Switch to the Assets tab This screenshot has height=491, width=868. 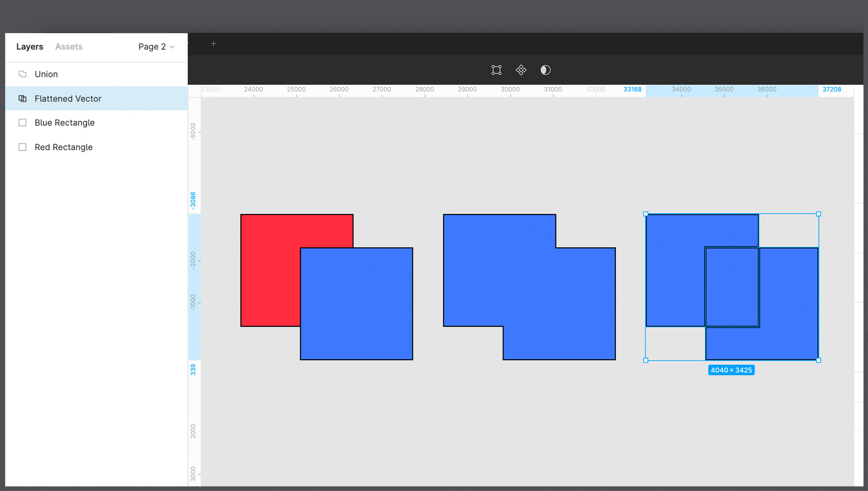click(68, 46)
